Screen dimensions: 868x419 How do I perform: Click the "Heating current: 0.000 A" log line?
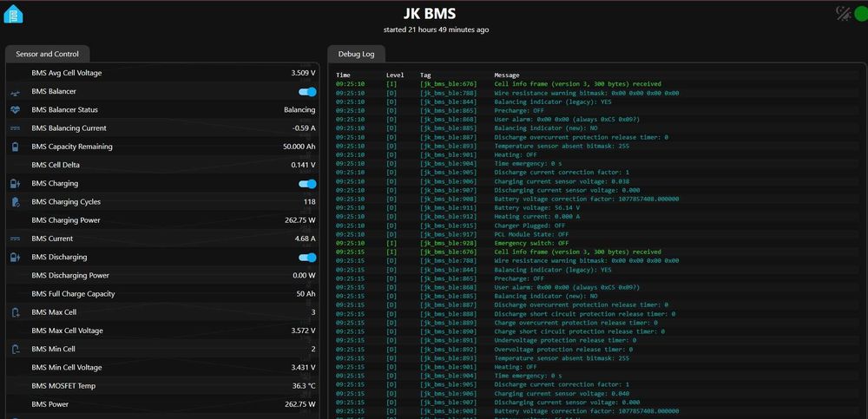tap(536, 216)
